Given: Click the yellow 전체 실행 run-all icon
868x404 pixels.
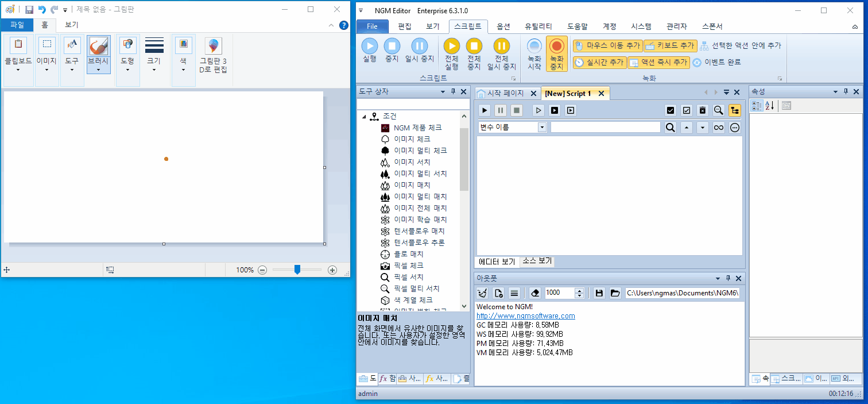Looking at the screenshot, I should 452,46.
